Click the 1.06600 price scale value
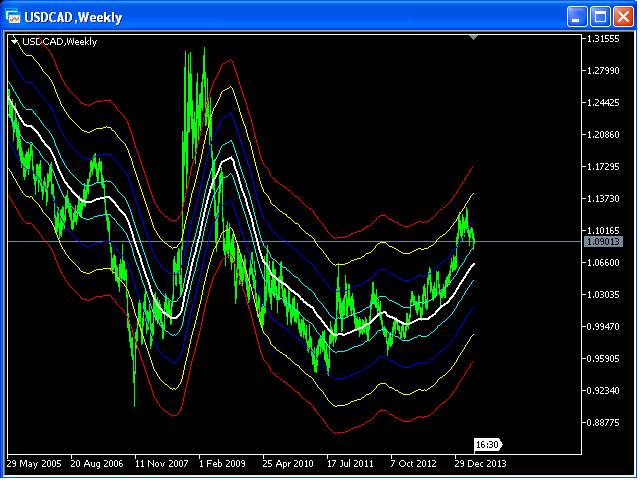The height and width of the screenshot is (480, 640). pyautogui.click(x=603, y=262)
